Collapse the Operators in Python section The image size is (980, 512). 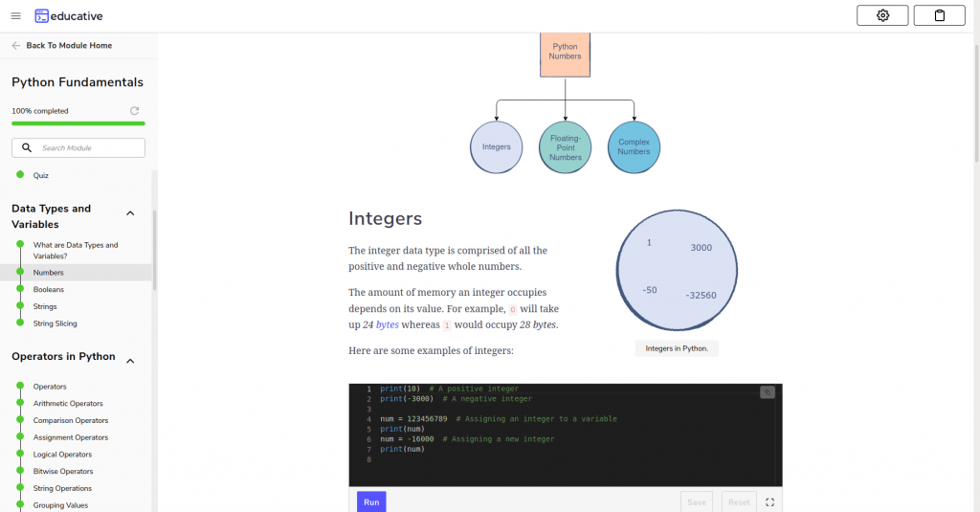[130, 361]
